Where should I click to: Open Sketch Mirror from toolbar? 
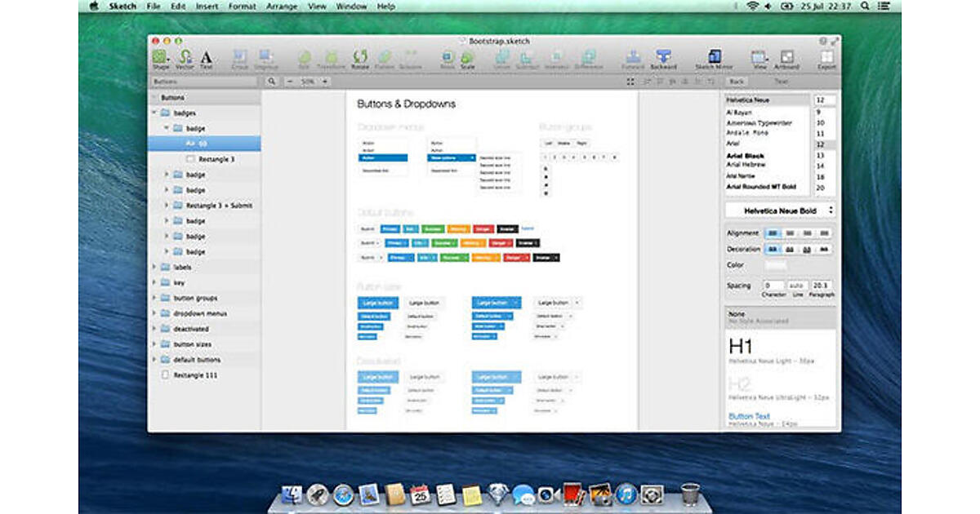713,57
